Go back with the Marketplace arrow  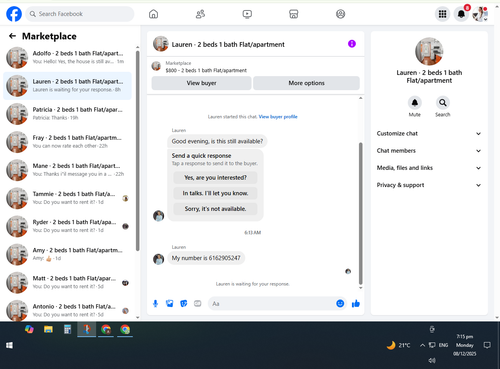[13, 36]
